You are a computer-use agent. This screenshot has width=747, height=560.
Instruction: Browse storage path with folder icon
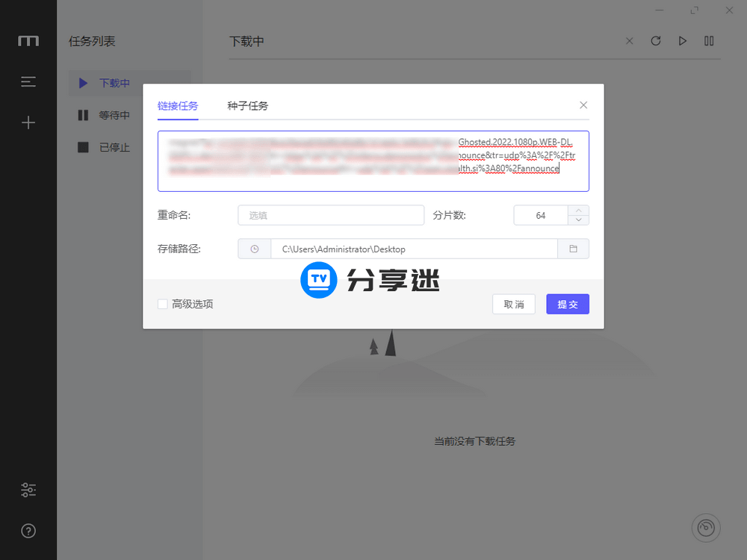point(574,248)
